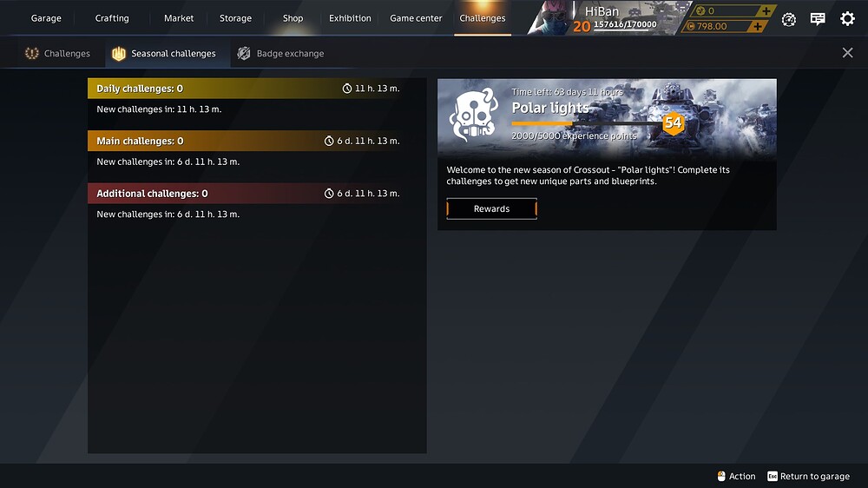Click Return to garage
This screenshot has width=868, height=488.
[x=808, y=477]
